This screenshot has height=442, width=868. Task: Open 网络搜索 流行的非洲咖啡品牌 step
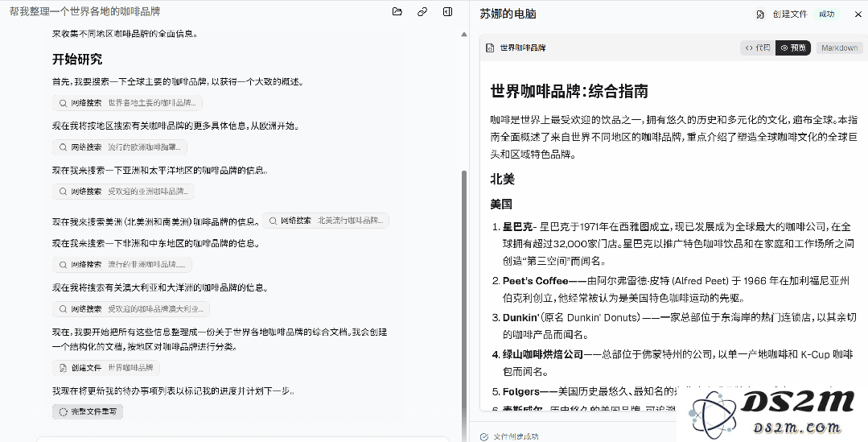pyautogui.click(x=122, y=265)
